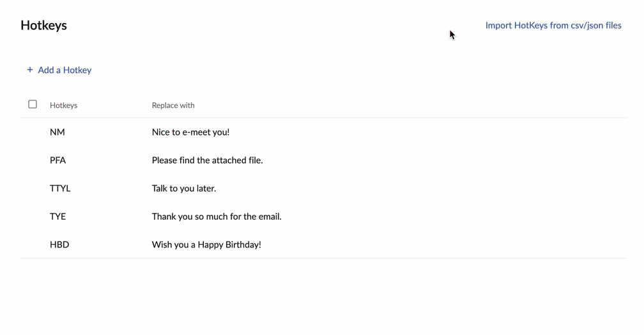The height and width of the screenshot is (335, 644).
Task: Import HotKeys from csv/json files
Action: (x=553, y=26)
